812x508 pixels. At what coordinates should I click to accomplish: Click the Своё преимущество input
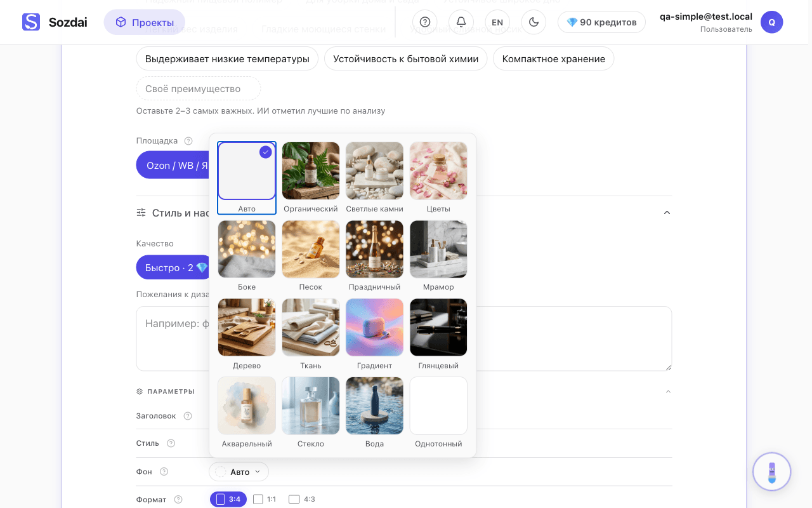tap(199, 88)
